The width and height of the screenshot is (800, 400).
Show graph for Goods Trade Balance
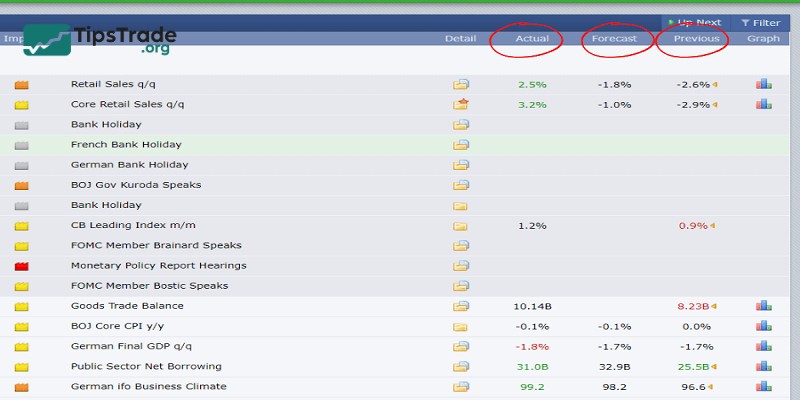click(x=764, y=306)
